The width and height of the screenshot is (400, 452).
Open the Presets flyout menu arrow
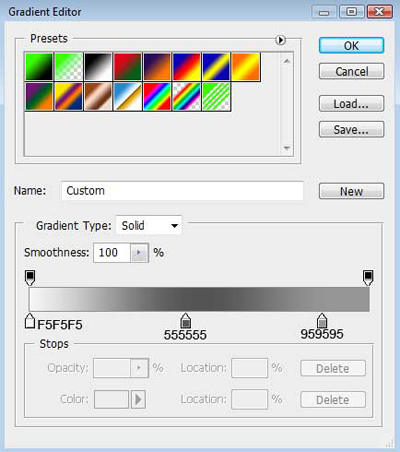280,40
